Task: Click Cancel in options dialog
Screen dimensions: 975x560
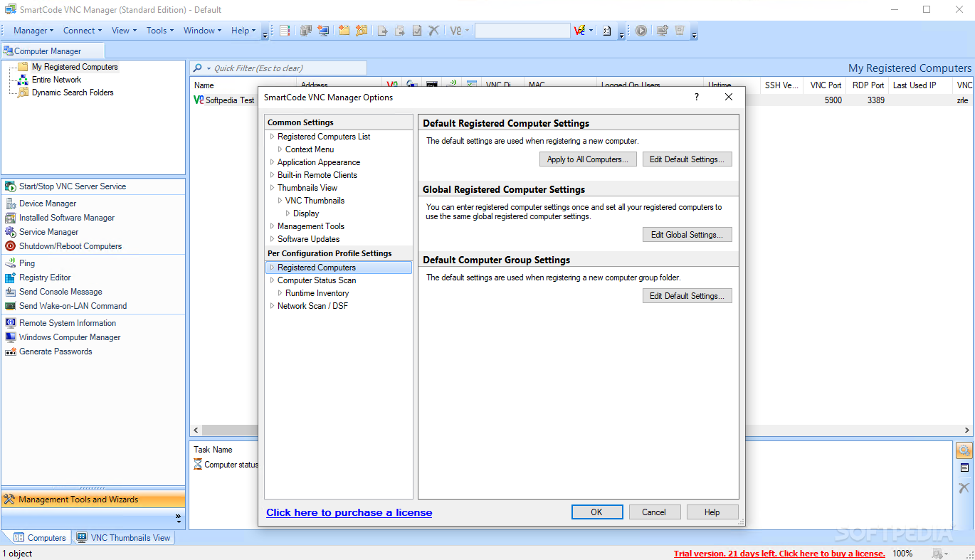Action: 654,512
